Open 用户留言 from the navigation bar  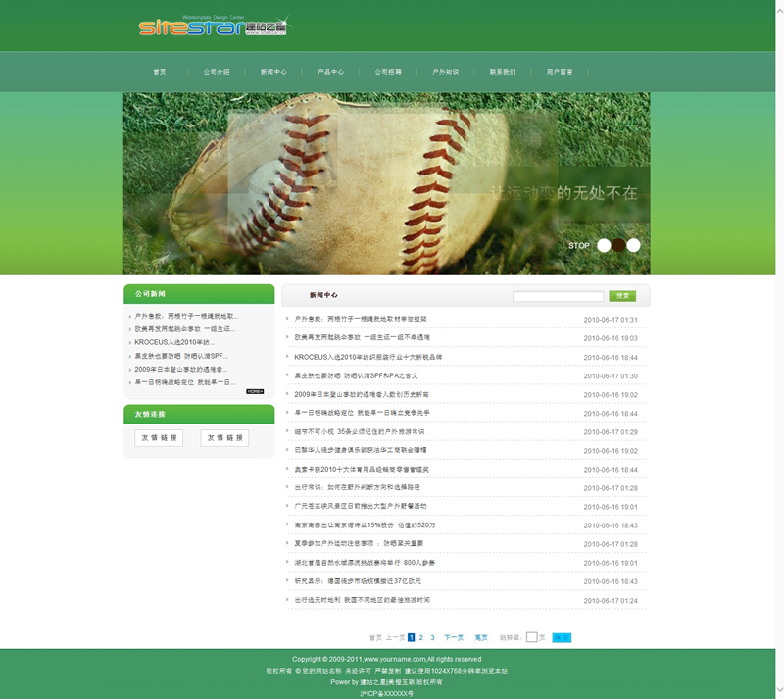(560, 72)
